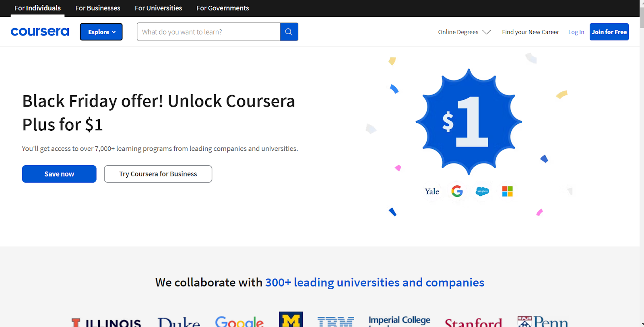
Task: Open the Imperial College partner logo
Action: (400, 321)
